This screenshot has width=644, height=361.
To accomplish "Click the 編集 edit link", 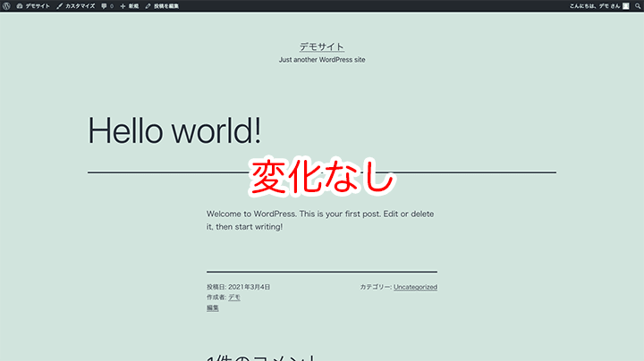I will (212, 307).
